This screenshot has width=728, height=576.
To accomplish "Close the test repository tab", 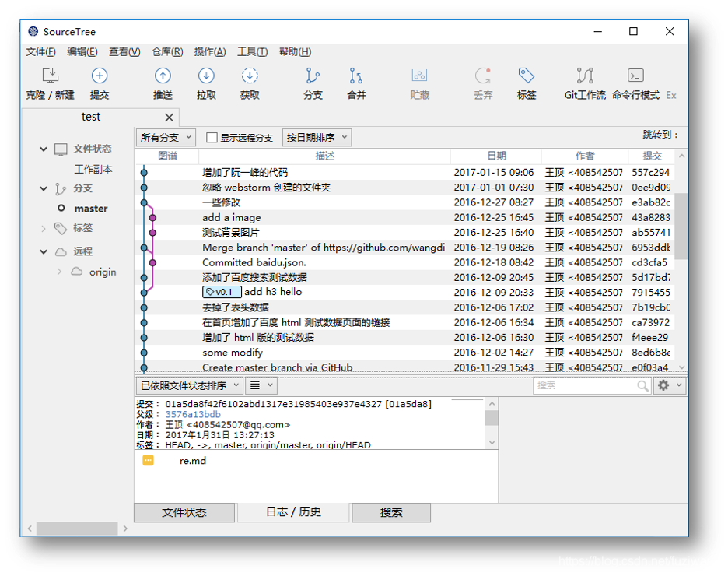I will click(169, 118).
